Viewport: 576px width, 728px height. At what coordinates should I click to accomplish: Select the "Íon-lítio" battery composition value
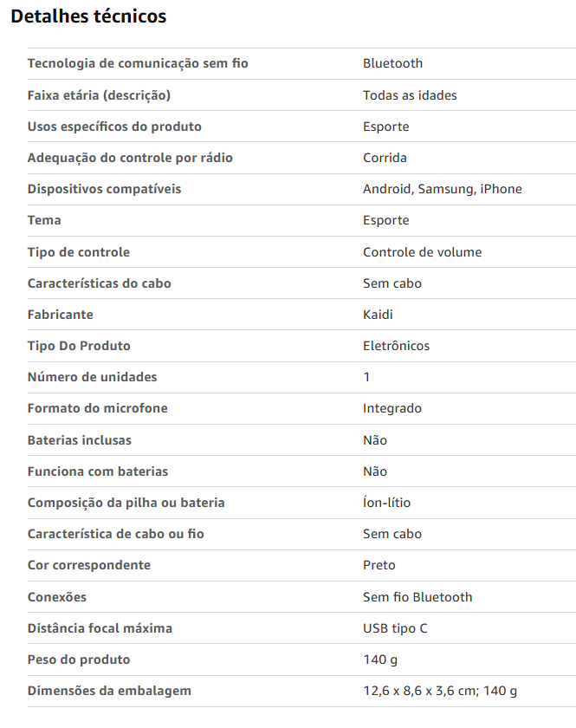click(x=386, y=503)
